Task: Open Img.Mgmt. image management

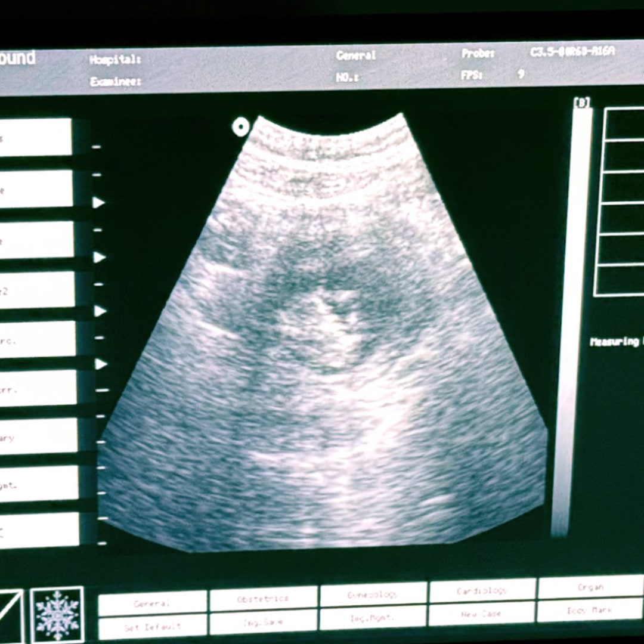Action: coord(373,618)
